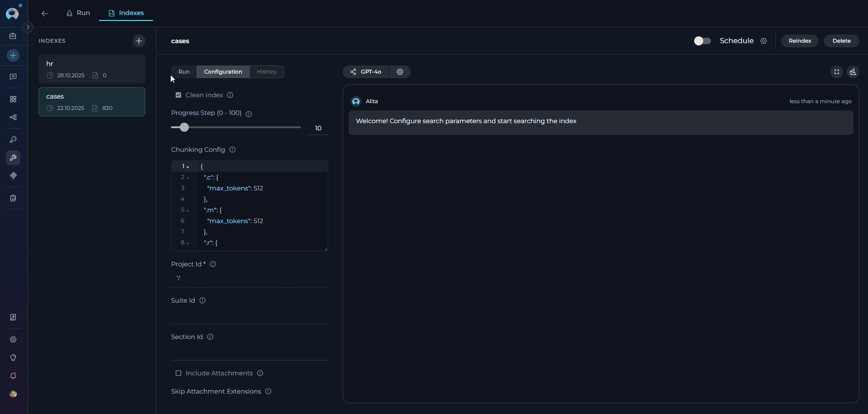Switch to the History tab

click(x=266, y=72)
